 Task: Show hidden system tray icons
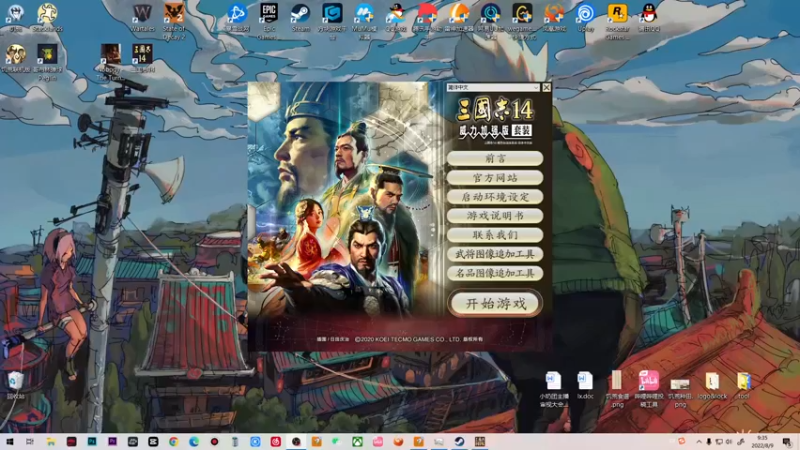pyautogui.click(x=699, y=442)
